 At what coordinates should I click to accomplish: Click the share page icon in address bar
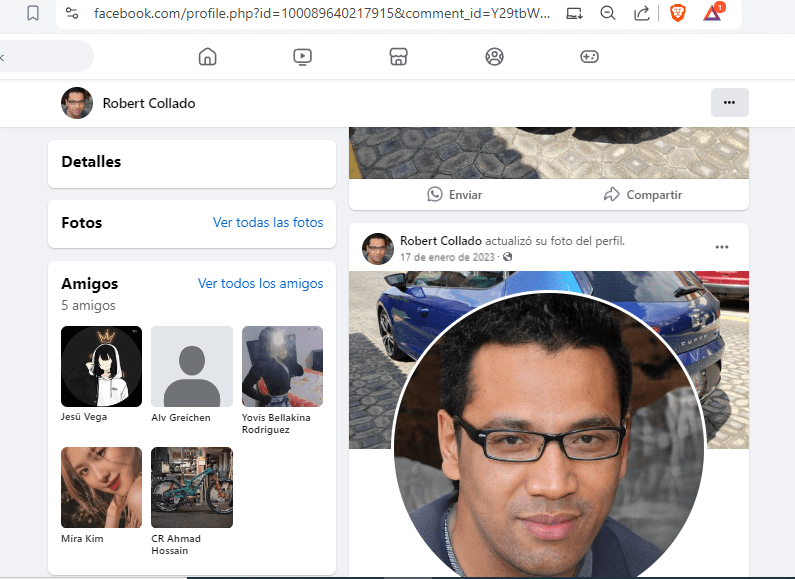pos(641,13)
